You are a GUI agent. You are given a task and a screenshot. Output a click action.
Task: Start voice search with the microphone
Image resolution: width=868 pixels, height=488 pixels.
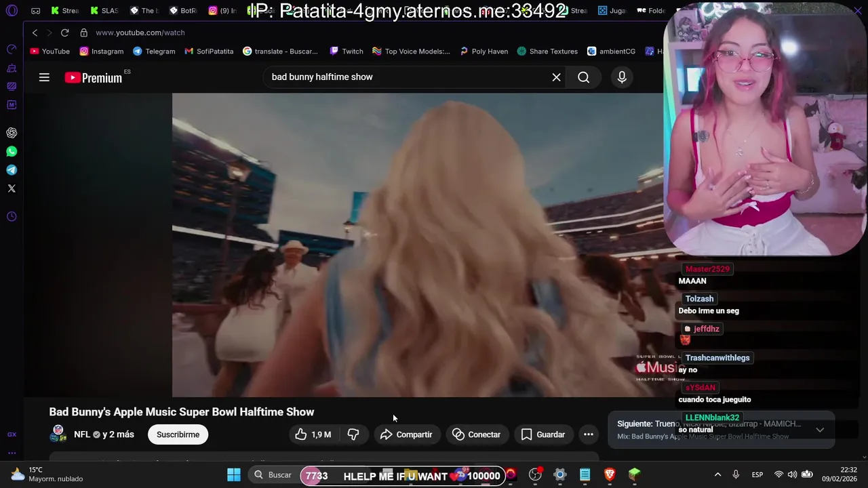(622, 77)
